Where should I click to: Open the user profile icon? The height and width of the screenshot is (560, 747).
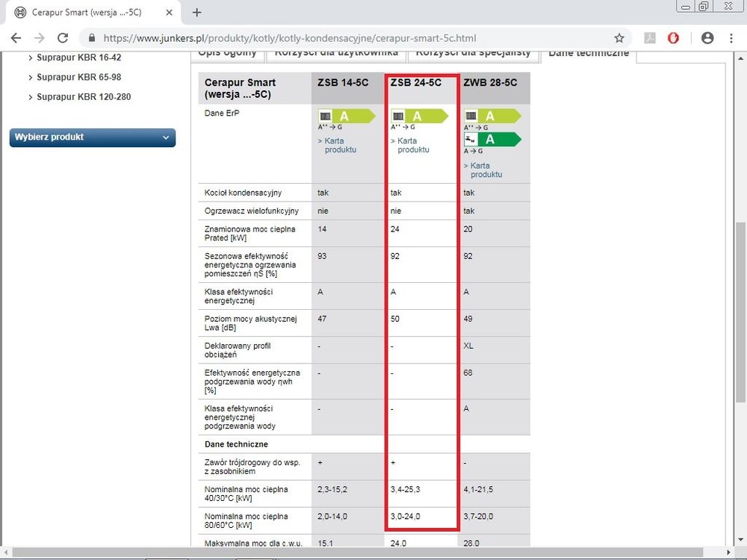[x=707, y=38]
